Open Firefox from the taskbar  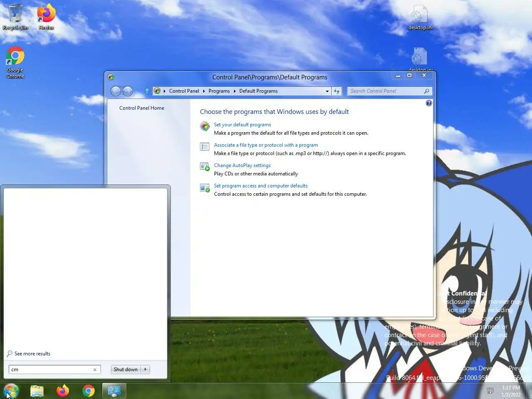pos(63,391)
